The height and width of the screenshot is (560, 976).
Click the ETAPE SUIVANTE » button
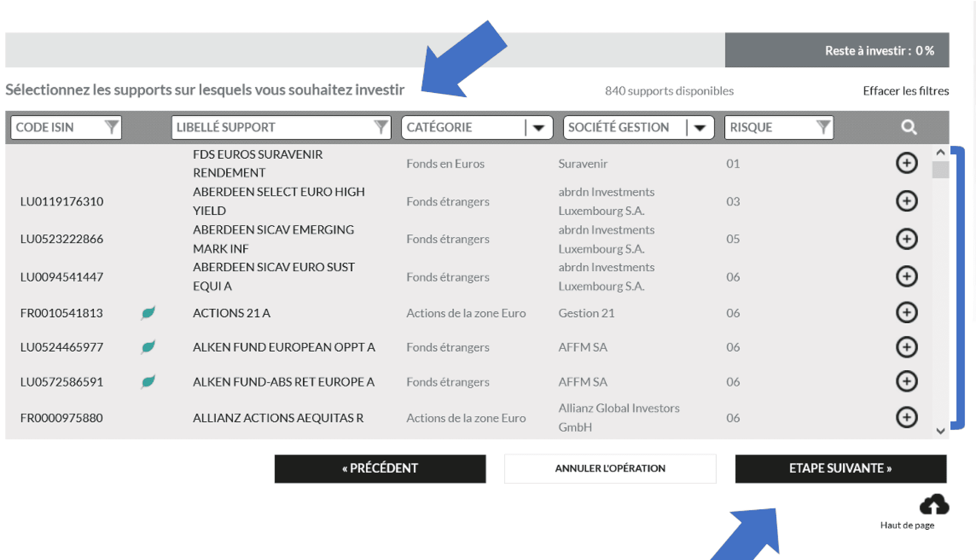tap(840, 468)
